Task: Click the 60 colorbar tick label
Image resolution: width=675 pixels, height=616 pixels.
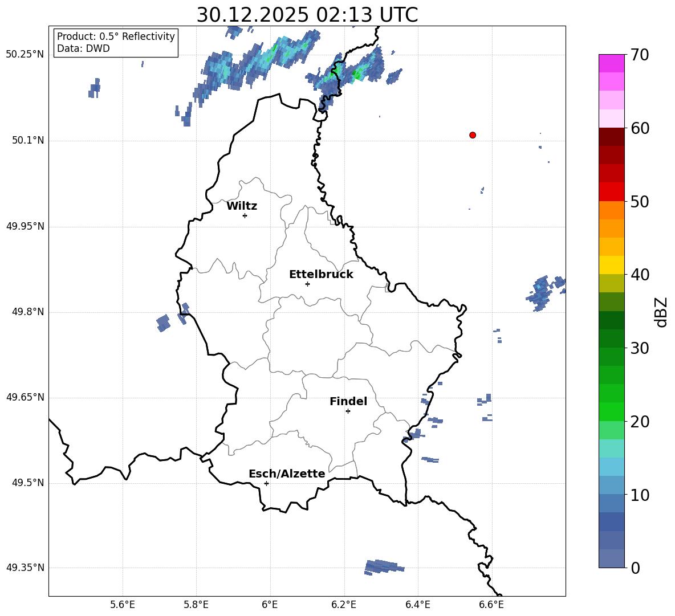Action: pos(640,128)
